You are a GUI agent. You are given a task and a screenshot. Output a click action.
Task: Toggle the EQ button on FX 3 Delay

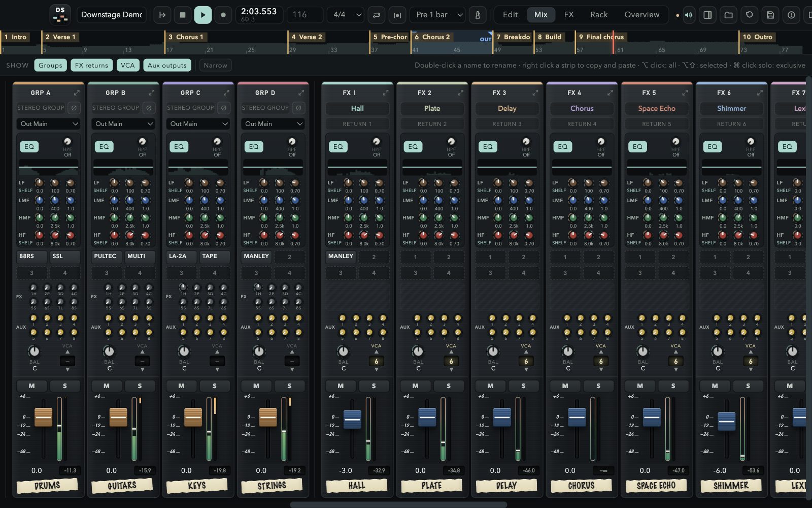click(x=488, y=146)
